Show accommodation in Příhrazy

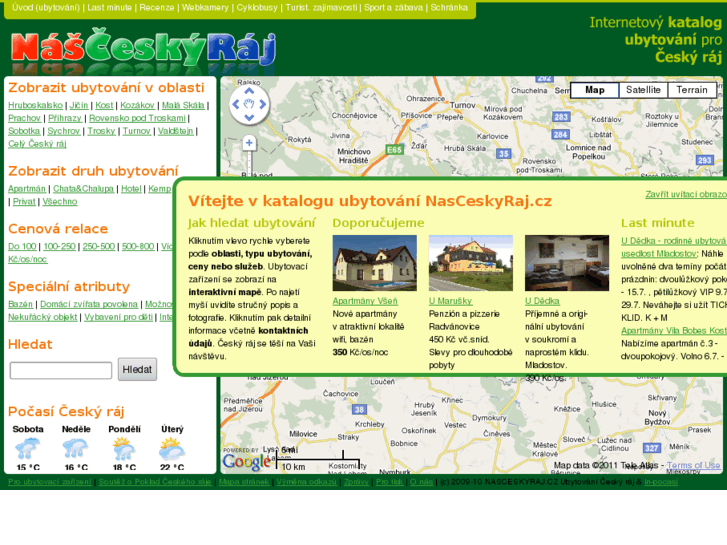pyautogui.click(x=65, y=118)
